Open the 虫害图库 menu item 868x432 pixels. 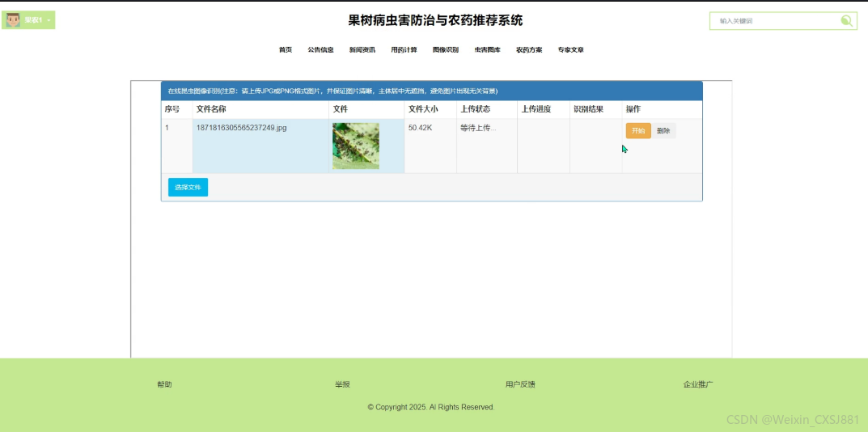tap(487, 50)
